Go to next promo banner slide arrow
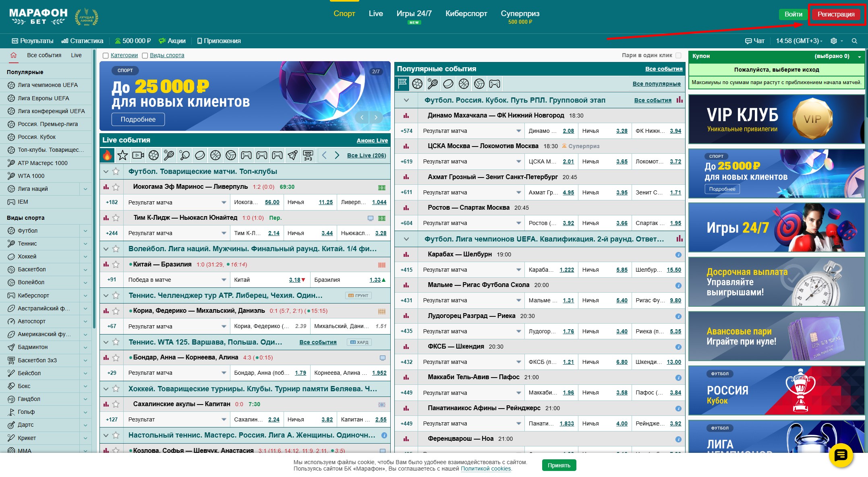 (376, 118)
